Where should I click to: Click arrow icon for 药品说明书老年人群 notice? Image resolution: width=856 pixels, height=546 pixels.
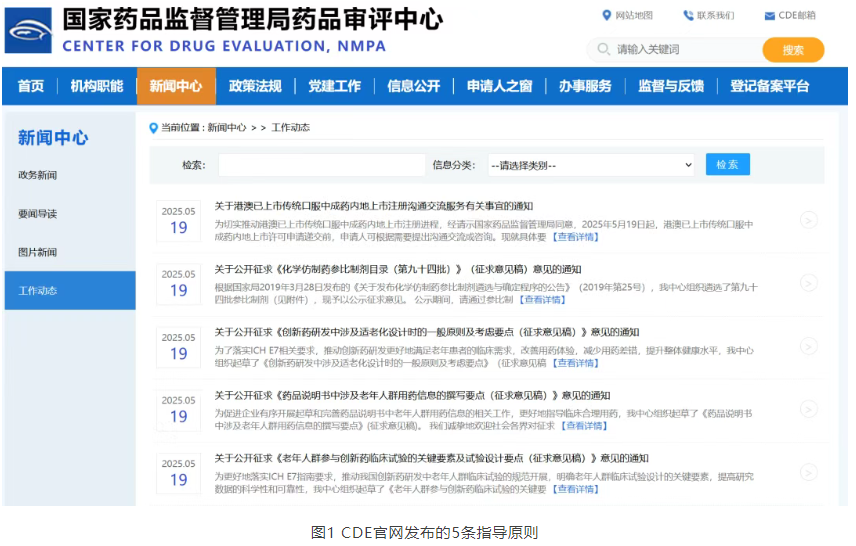pyautogui.click(x=809, y=409)
